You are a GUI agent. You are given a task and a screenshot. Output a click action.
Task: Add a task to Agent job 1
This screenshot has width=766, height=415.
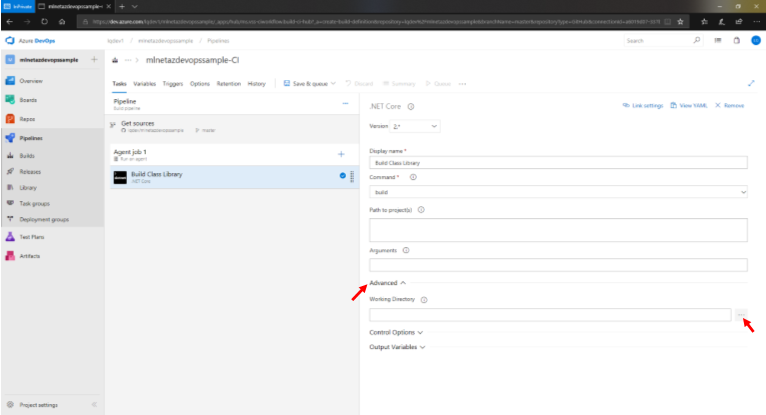(341, 154)
